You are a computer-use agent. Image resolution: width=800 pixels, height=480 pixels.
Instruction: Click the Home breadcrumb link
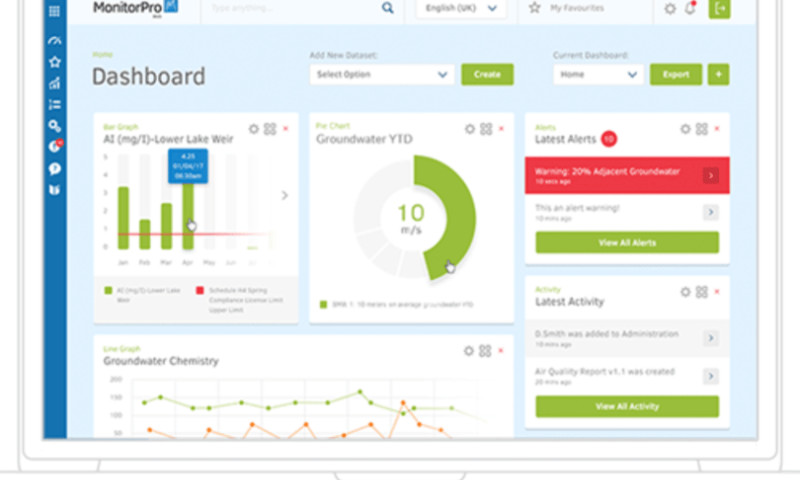pos(102,55)
